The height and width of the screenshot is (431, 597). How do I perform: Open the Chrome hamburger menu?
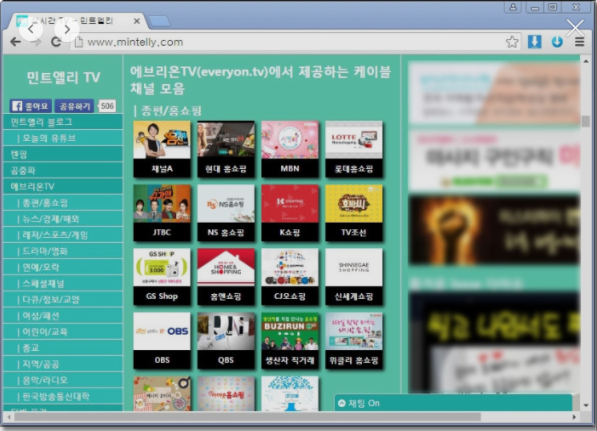pyautogui.click(x=579, y=42)
